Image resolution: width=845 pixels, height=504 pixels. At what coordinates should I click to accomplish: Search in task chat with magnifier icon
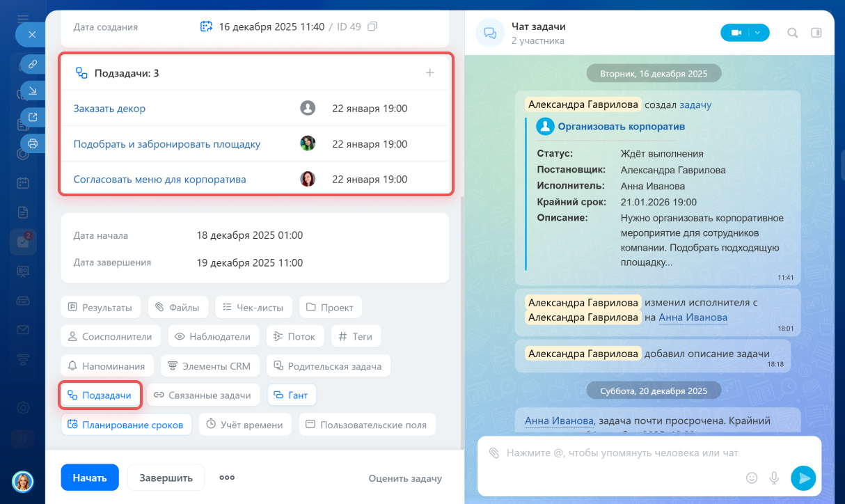[x=792, y=33]
